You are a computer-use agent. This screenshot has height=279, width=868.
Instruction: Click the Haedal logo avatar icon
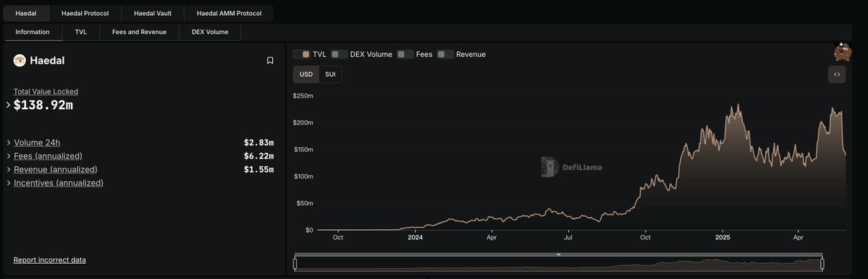click(x=20, y=61)
